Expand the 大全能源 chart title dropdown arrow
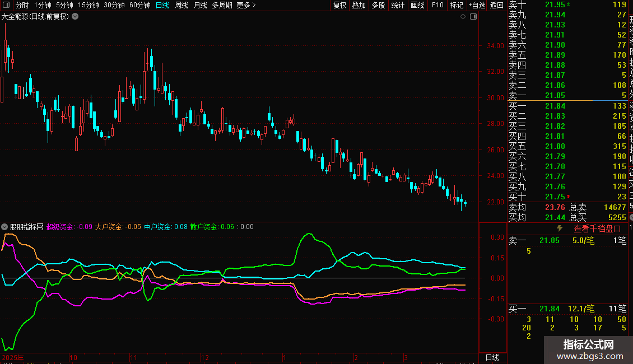 [x=76, y=17]
